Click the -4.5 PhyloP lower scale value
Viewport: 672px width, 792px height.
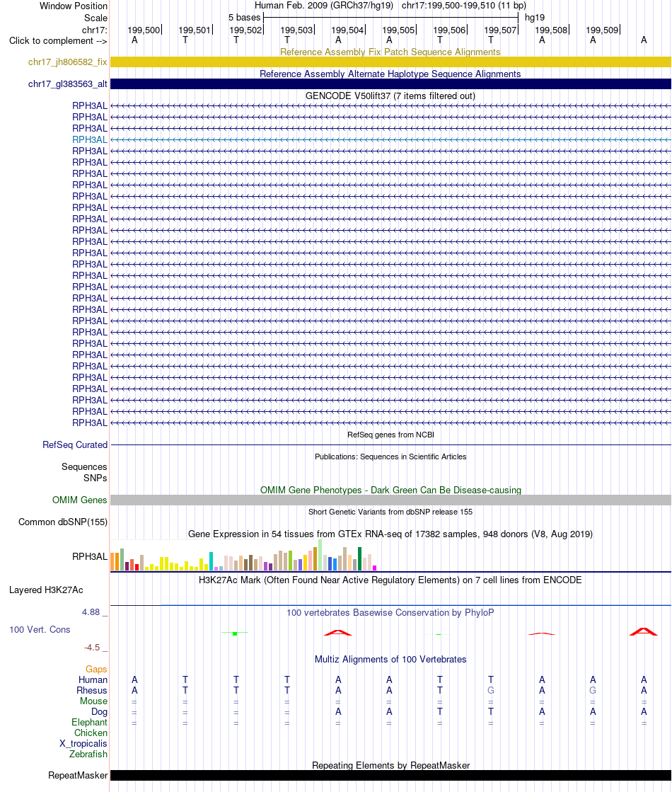click(x=93, y=648)
